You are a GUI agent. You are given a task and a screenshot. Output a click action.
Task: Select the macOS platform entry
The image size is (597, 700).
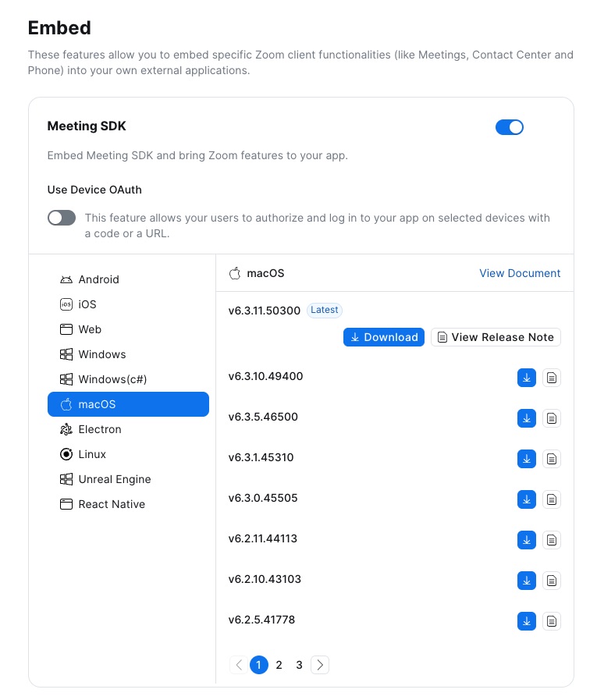tap(128, 404)
